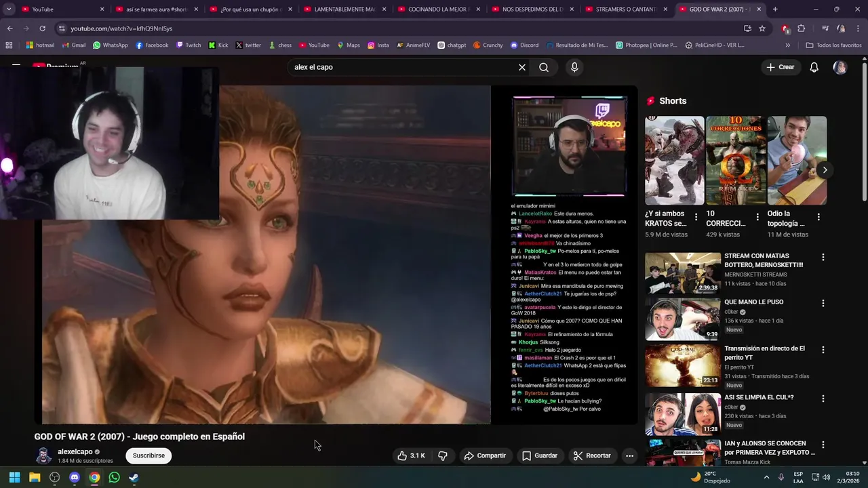Open options for 'Transmisión en directo de El perrito' video
This screenshot has height=488, width=868.
click(x=823, y=350)
